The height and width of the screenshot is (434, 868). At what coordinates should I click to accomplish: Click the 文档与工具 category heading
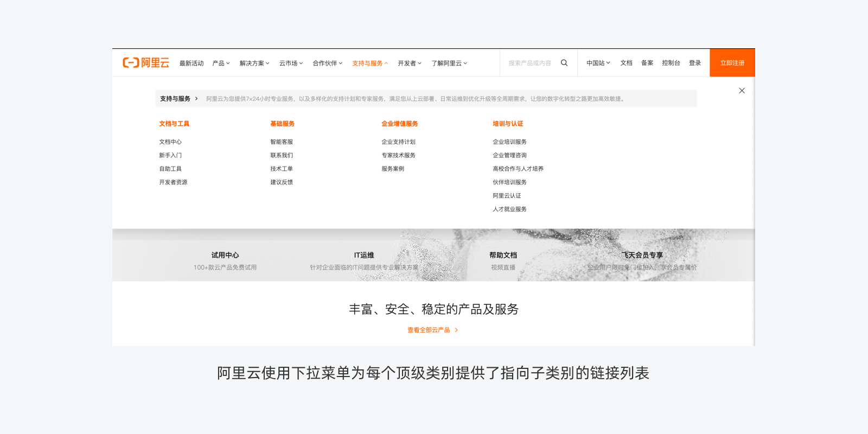coord(174,124)
